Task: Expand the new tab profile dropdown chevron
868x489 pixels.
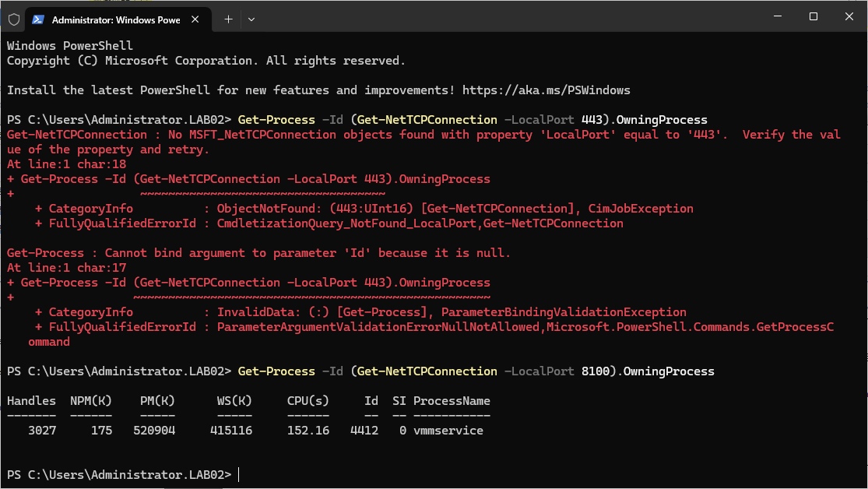Action: pos(251,19)
